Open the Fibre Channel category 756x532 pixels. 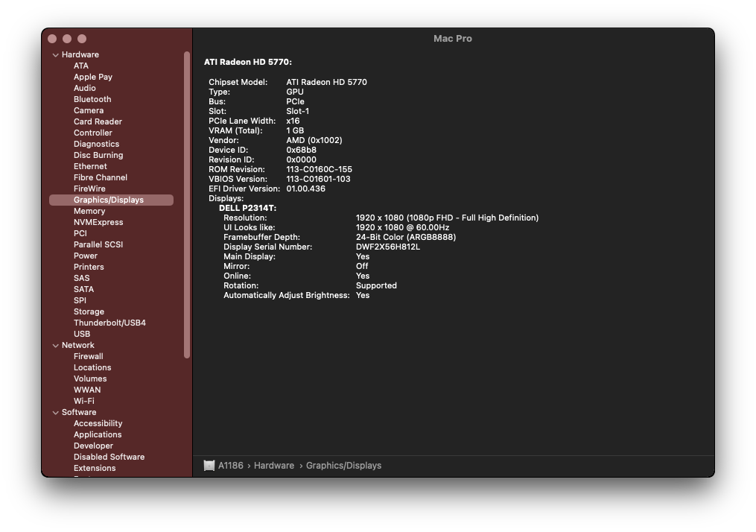101,177
